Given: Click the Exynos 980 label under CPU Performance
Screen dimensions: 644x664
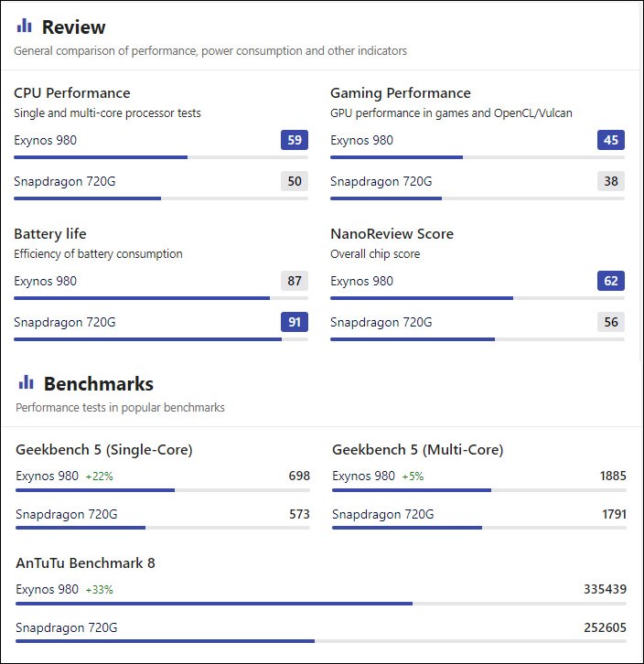Looking at the screenshot, I should (x=46, y=140).
